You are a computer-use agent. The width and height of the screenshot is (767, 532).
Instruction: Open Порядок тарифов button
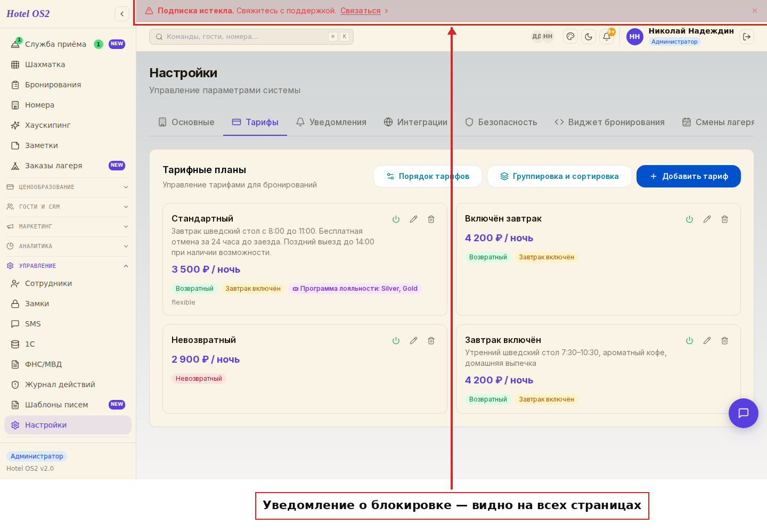[428, 176]
